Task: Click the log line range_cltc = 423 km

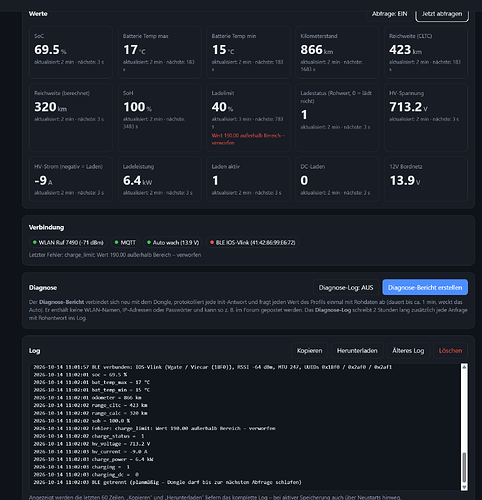Action: [90, 405]
